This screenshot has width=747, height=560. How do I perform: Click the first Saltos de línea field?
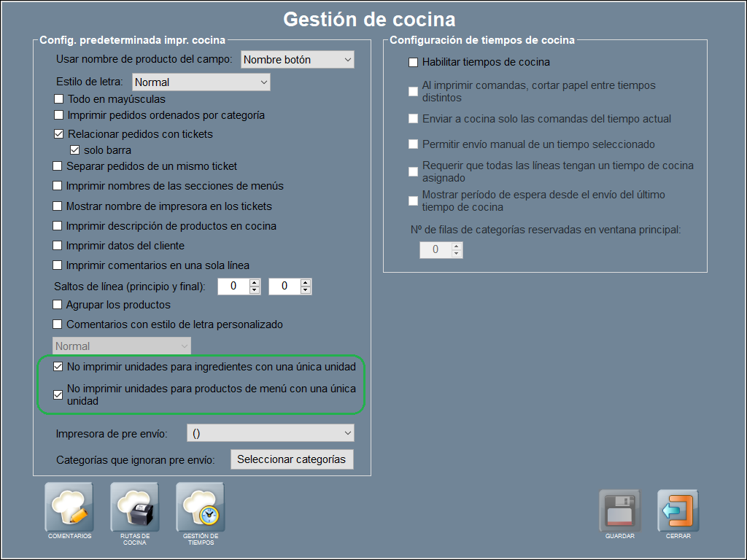click(x=233, y=287)
